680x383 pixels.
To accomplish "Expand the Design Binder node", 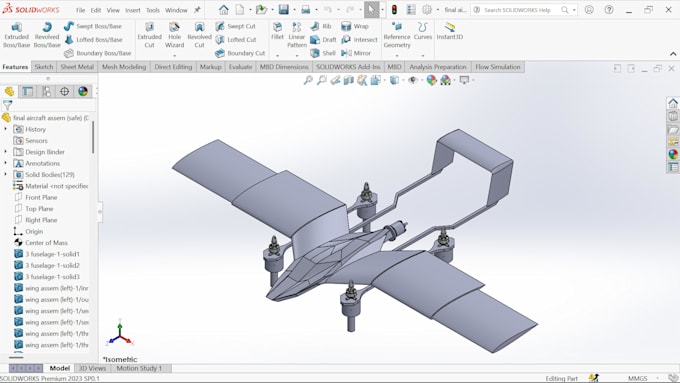I will [6, 152].
